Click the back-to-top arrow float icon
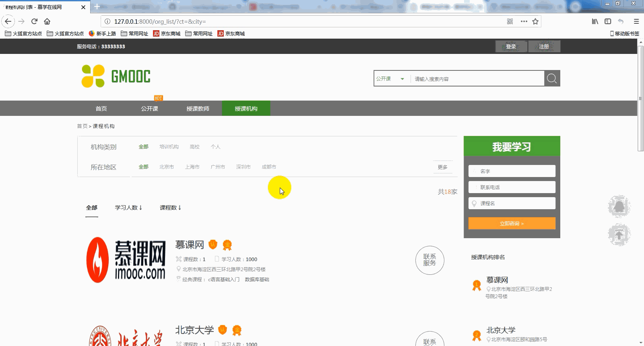 click(x=619, y=235)
